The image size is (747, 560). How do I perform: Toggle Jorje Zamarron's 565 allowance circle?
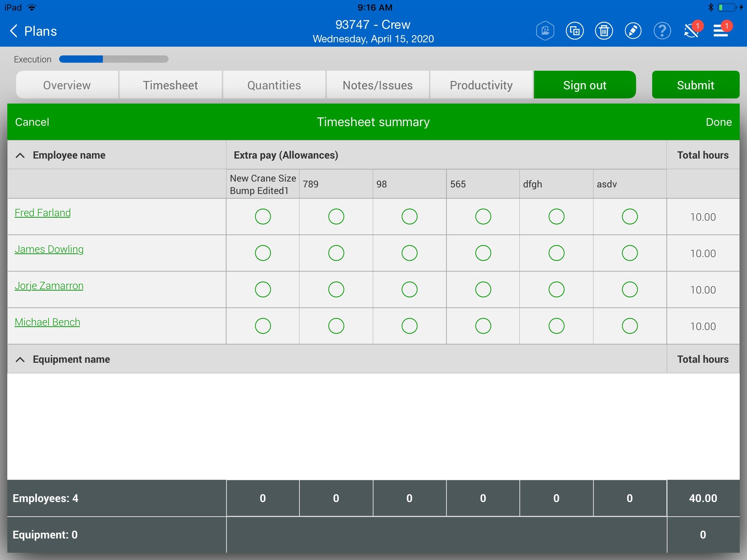(483, 289)
